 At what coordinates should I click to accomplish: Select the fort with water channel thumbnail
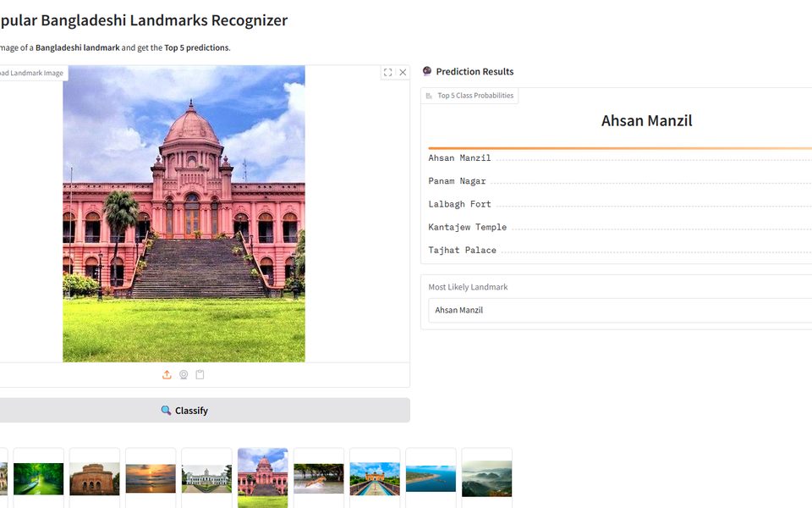pyautogui.click(x=375, y=478)
